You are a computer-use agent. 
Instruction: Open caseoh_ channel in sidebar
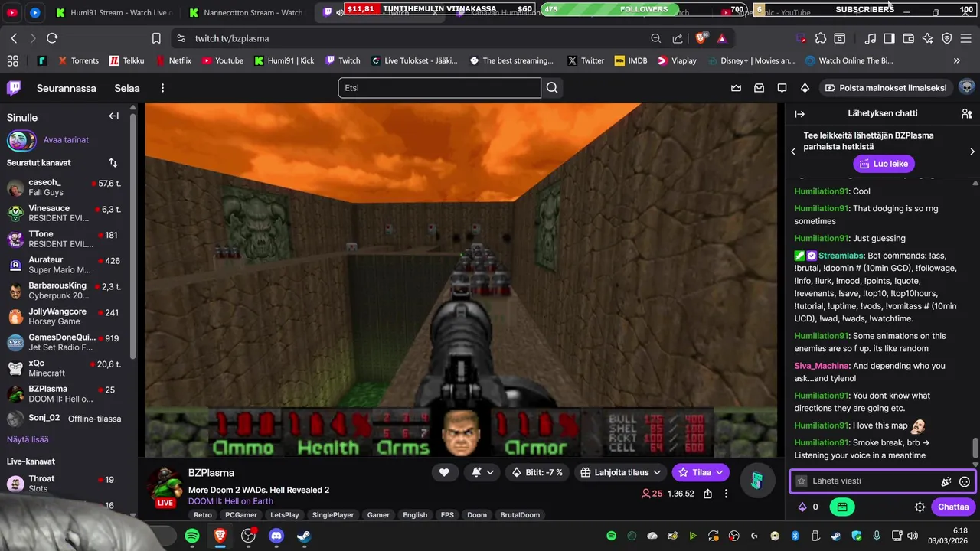coord(64,187)
